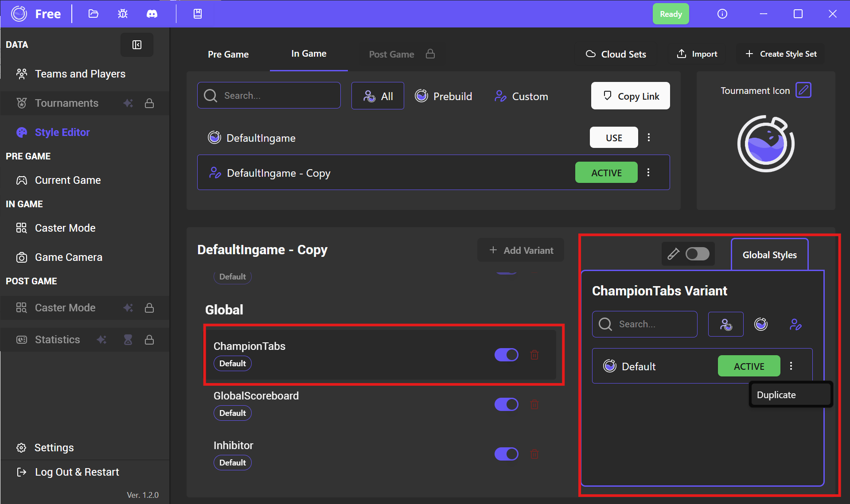Open the folder icon in title bar
850x504 pixels.
click(x=93, y=14)
